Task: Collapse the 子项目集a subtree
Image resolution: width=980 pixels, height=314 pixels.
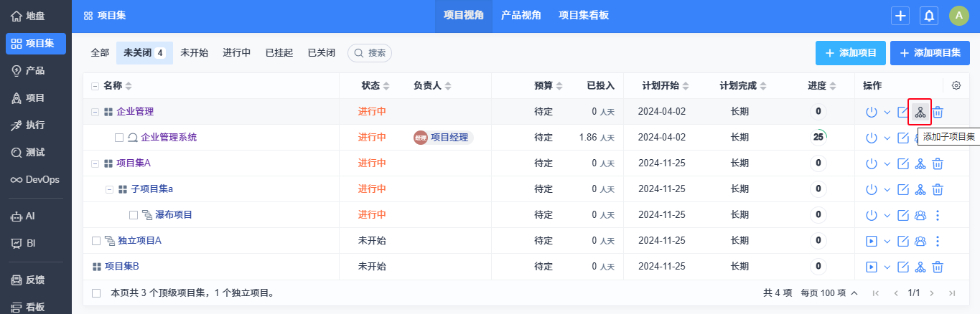Action: click(x=110, y=189)
